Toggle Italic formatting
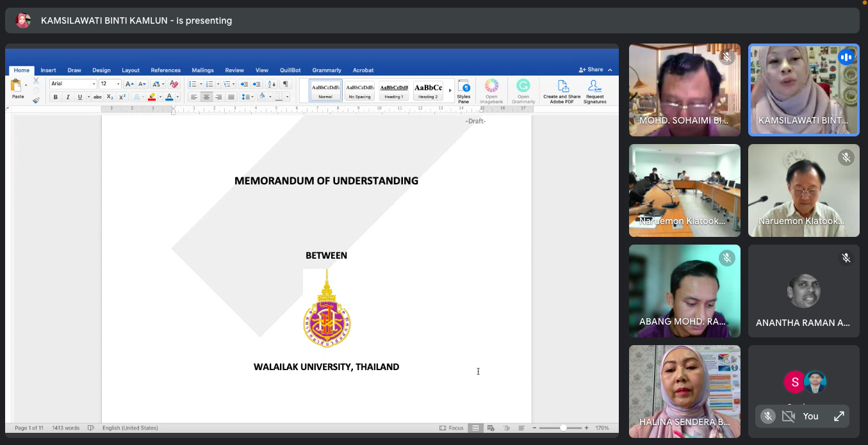The width and height of the screenshot is (868, 445). point(68,97)
